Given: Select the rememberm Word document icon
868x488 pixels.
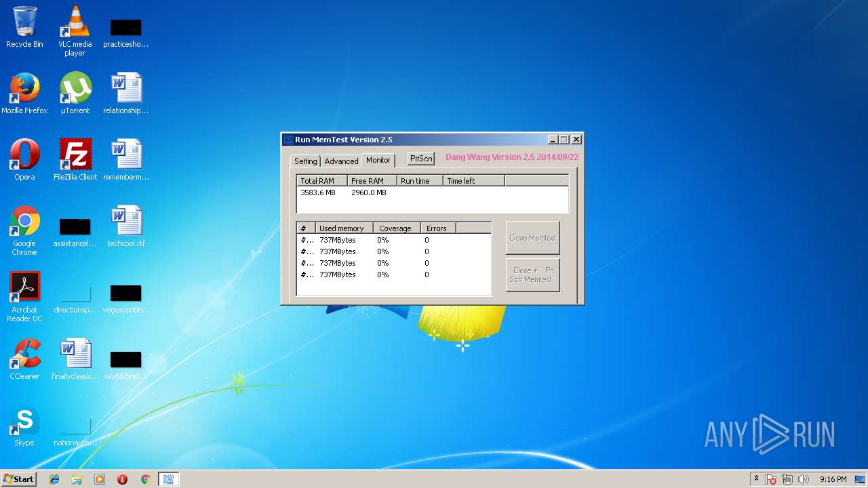Looking at the screenshot, I should [125, 160].
